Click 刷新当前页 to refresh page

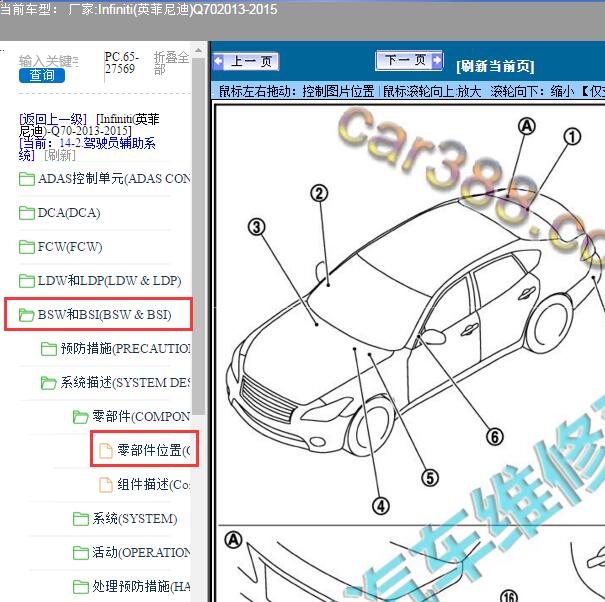point(495,66)
